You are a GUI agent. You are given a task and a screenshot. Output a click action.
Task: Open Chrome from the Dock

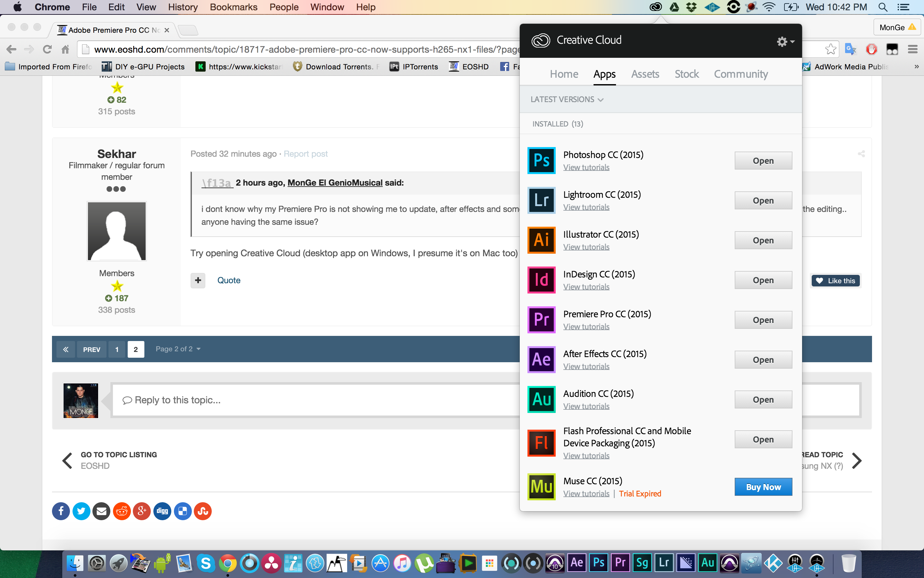(x=227, y=563)
